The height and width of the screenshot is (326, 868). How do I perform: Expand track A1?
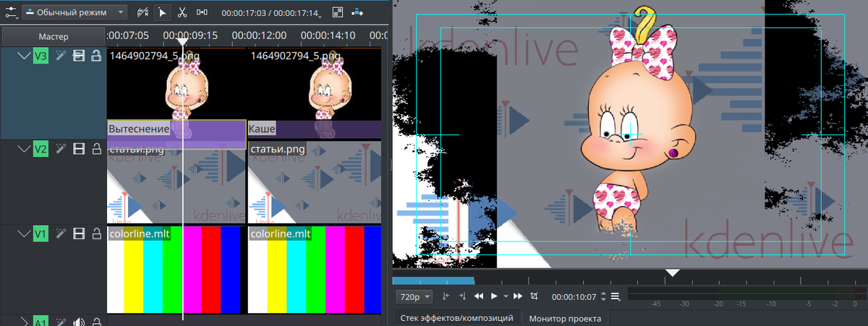(x=24, y=321)
